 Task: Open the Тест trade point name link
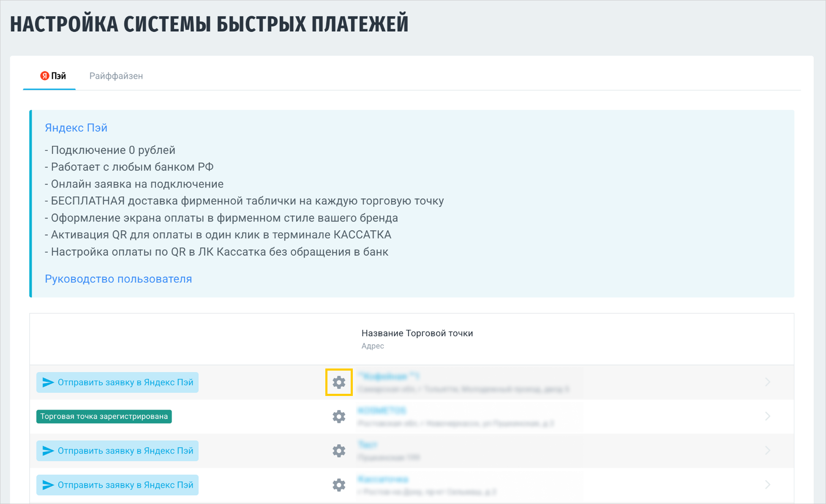tap(367, 444)
